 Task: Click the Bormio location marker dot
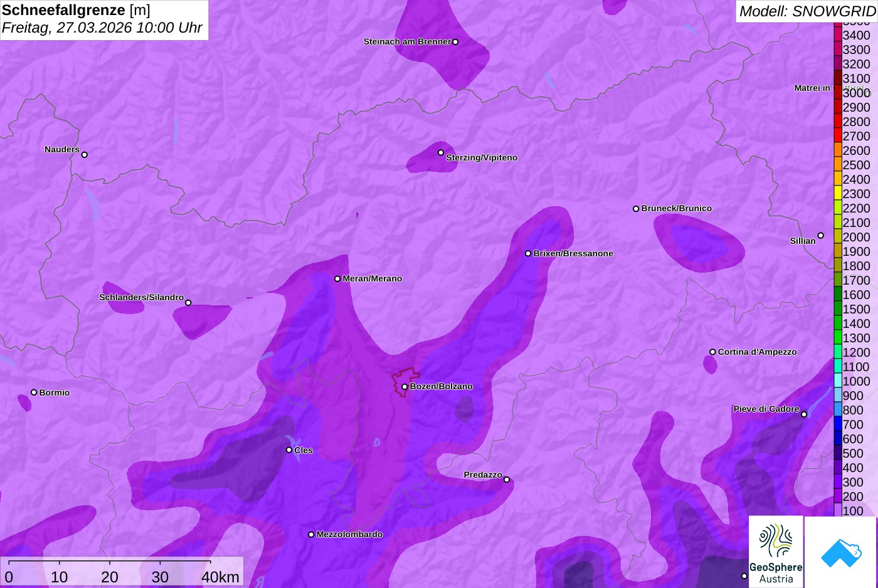[34, 392]
